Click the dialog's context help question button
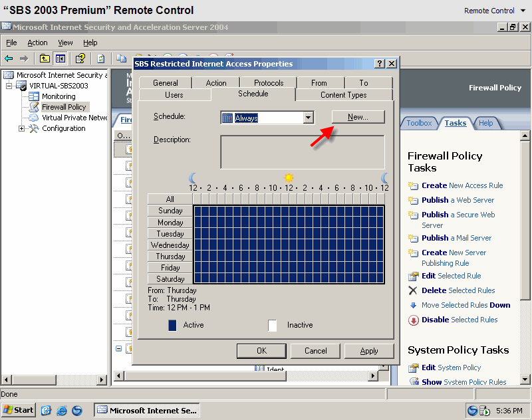The height and width of the screenshot is (420, 532). (379, 64)
